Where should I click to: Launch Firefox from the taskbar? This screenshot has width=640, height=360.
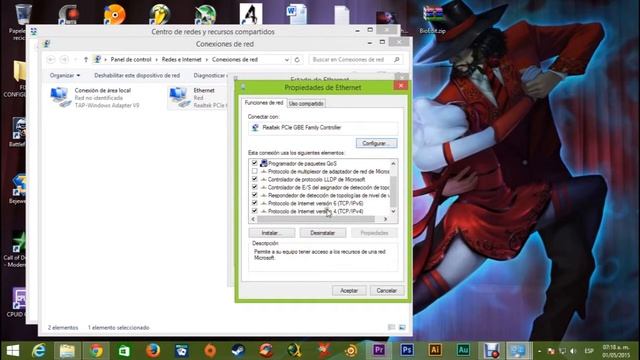pos(153,351)
